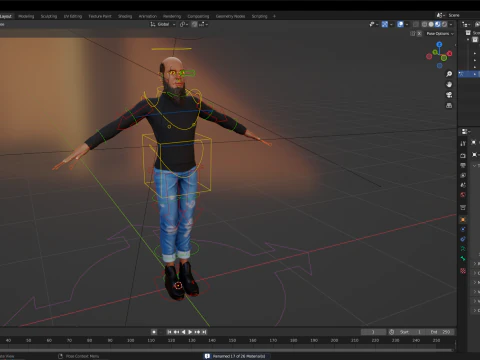The width and height of the screenshot is (480, 360).
Task: Click the End frame field showing 250
Action: coord(441,332)
